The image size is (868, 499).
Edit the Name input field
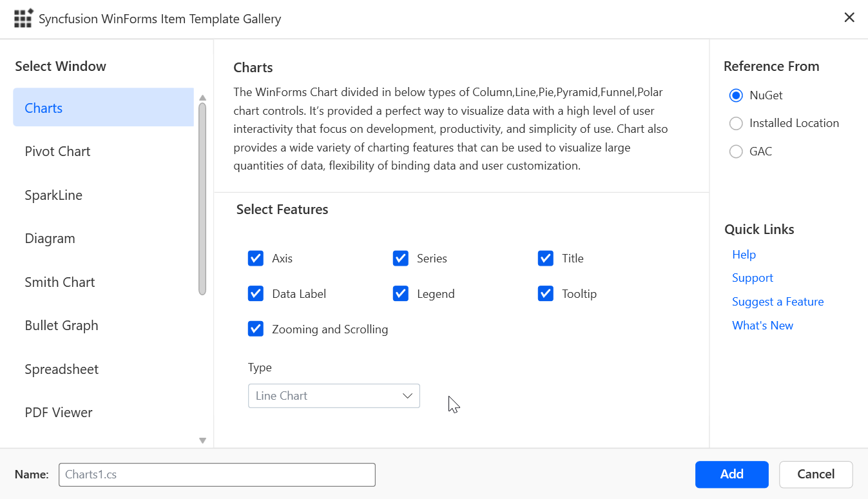point(217,474)
